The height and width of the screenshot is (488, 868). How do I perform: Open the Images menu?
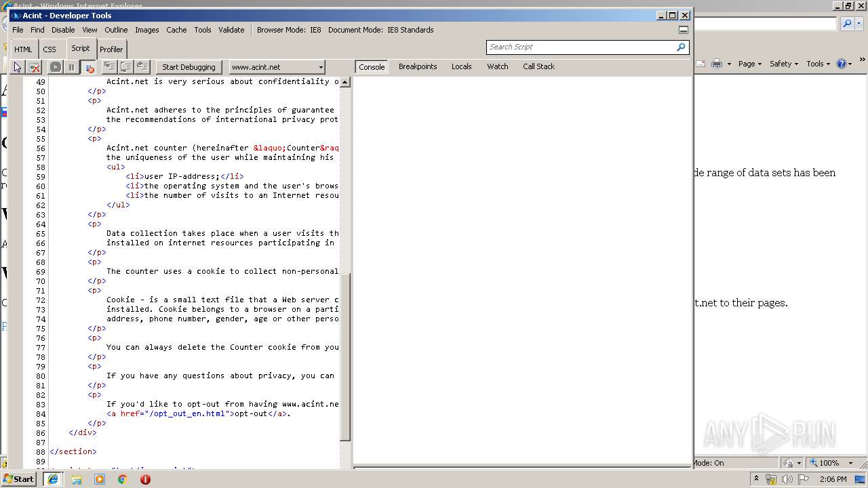pyautogui.click(x=146, y=30)
